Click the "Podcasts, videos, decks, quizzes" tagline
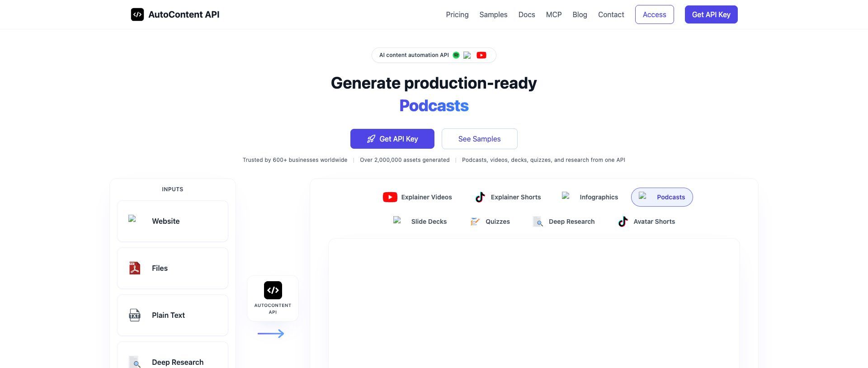868x368 pixels. [543, 160]
